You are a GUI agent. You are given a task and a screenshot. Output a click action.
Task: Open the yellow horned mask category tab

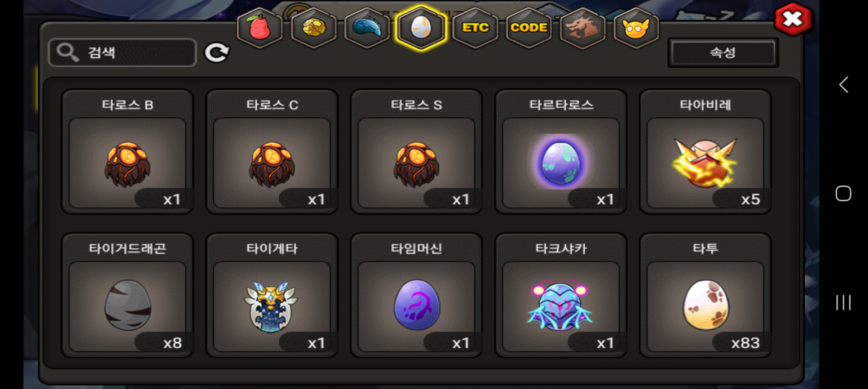[636, 28]
